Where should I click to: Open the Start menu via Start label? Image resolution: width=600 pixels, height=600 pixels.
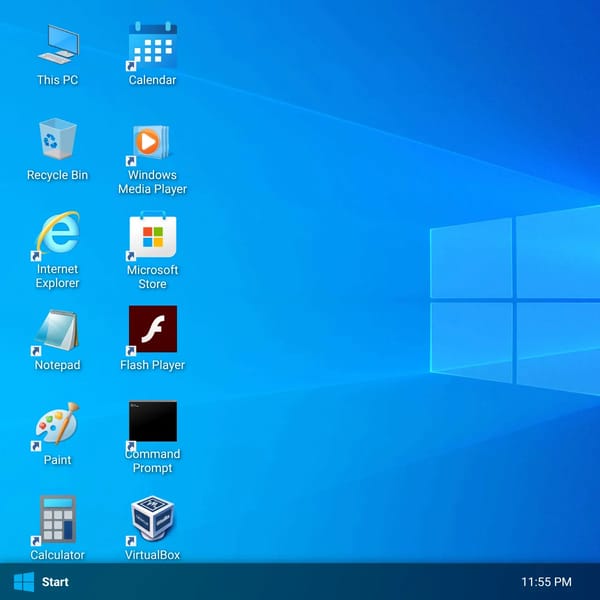click(x=55, y=582)
